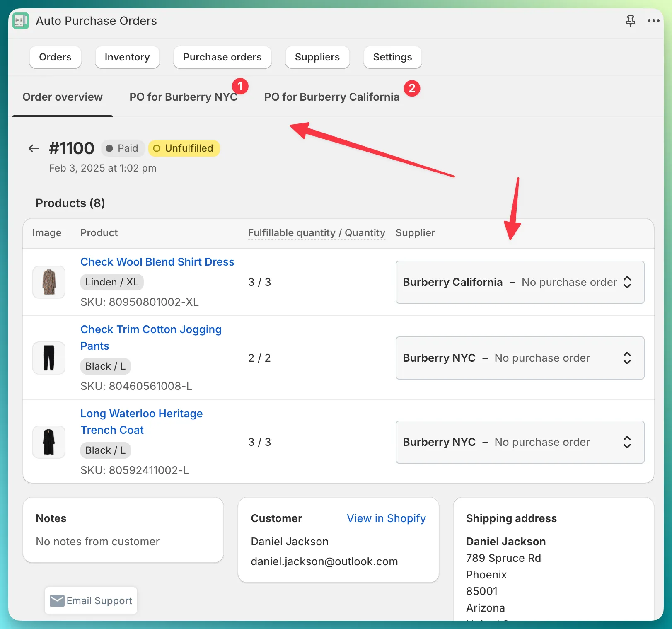Click View in Shopify link

click(x=386, y=518)
